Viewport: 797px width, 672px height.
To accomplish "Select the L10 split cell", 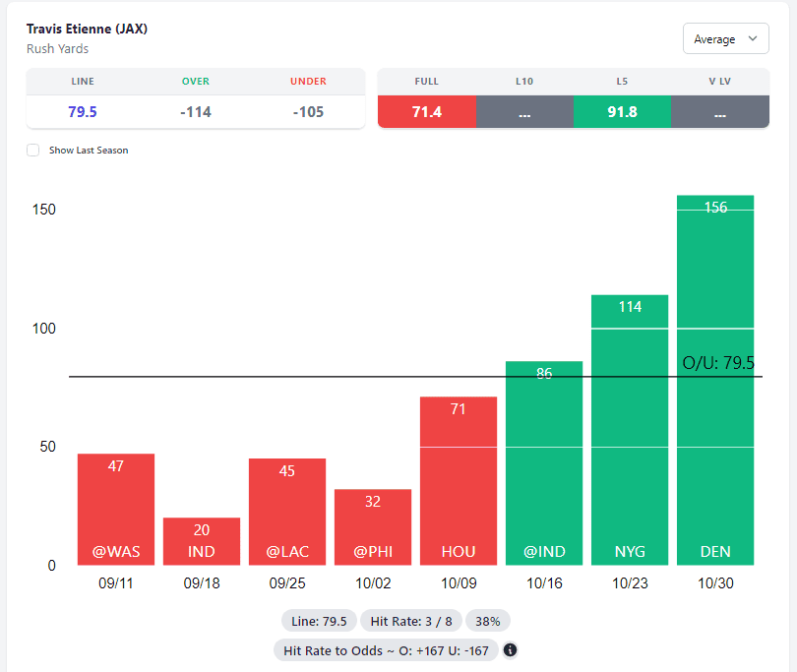I will [523, 112].
